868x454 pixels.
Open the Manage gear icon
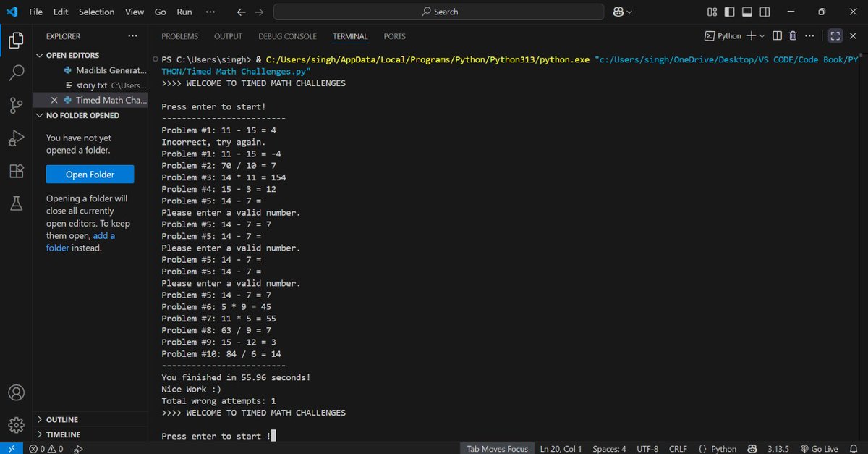pyautogui.click(x=16, y=425)
